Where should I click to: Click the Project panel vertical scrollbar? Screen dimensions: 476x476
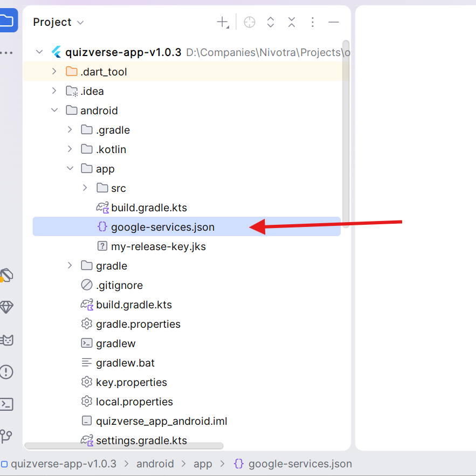(x=346, y=134)
